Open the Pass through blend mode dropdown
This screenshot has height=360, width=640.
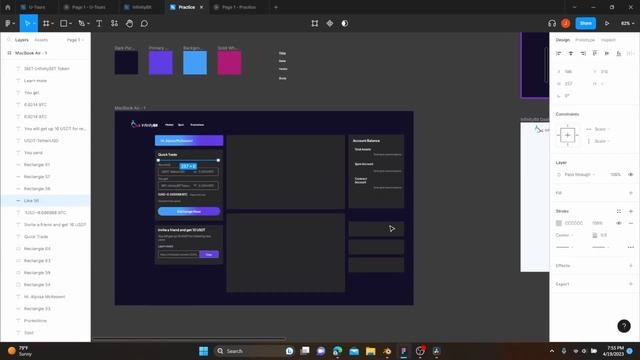click(x=579, y=175)
